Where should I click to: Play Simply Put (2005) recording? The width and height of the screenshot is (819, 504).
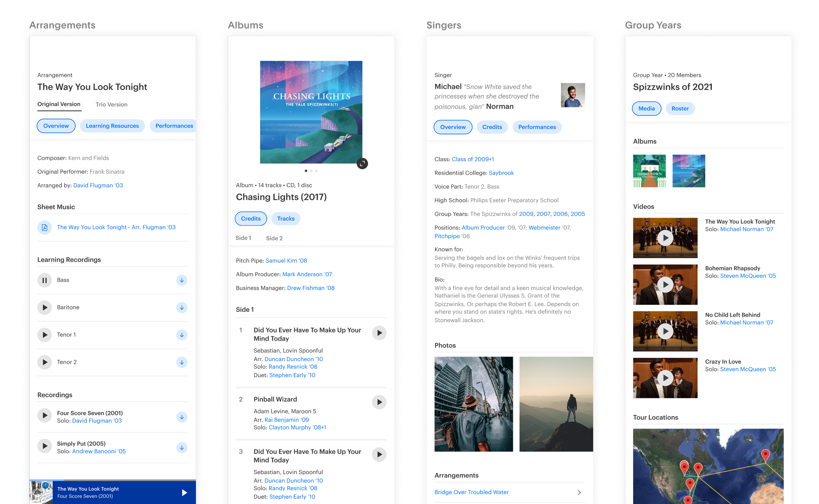coord(44,446)
